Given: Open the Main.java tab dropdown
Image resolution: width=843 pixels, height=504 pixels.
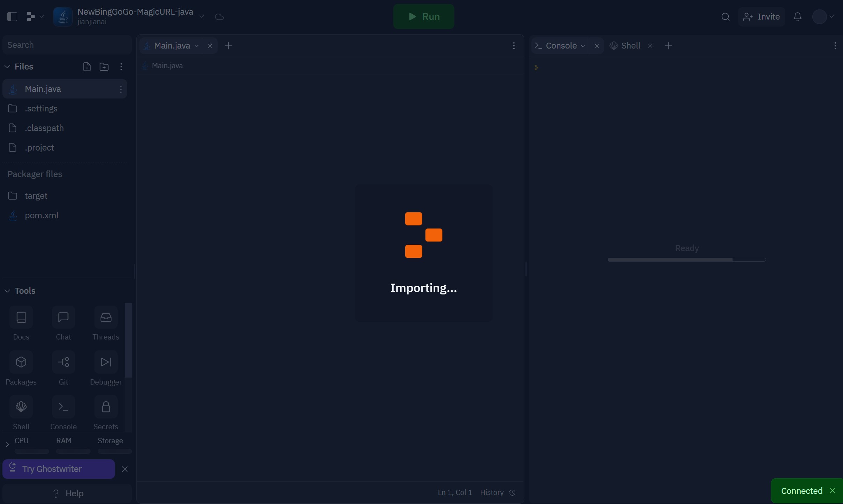Looking at the screenshot, I should (196, 46).
